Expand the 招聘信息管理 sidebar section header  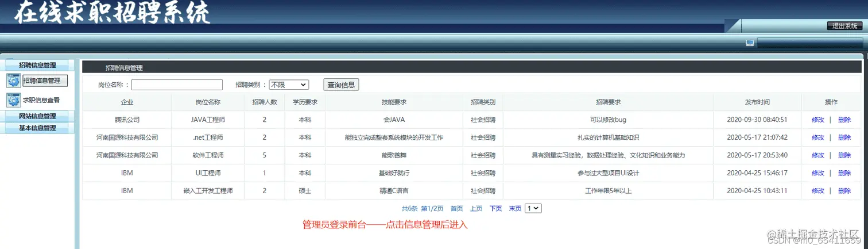tap(37, 65)
